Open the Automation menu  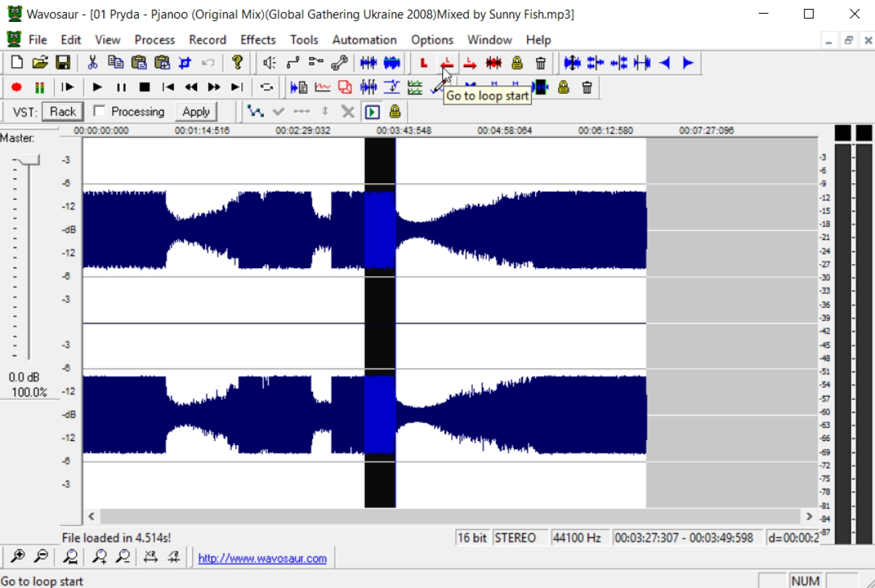(x=364, y=40)
